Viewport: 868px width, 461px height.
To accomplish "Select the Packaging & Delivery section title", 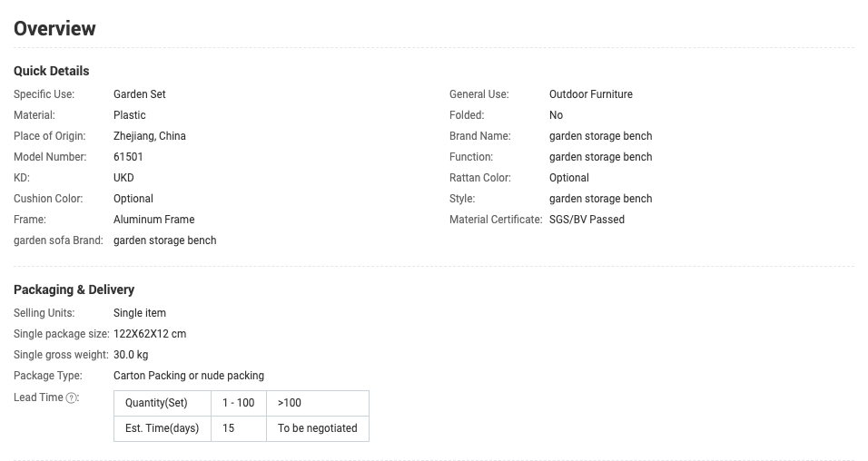I will click(x=74, y=289).
